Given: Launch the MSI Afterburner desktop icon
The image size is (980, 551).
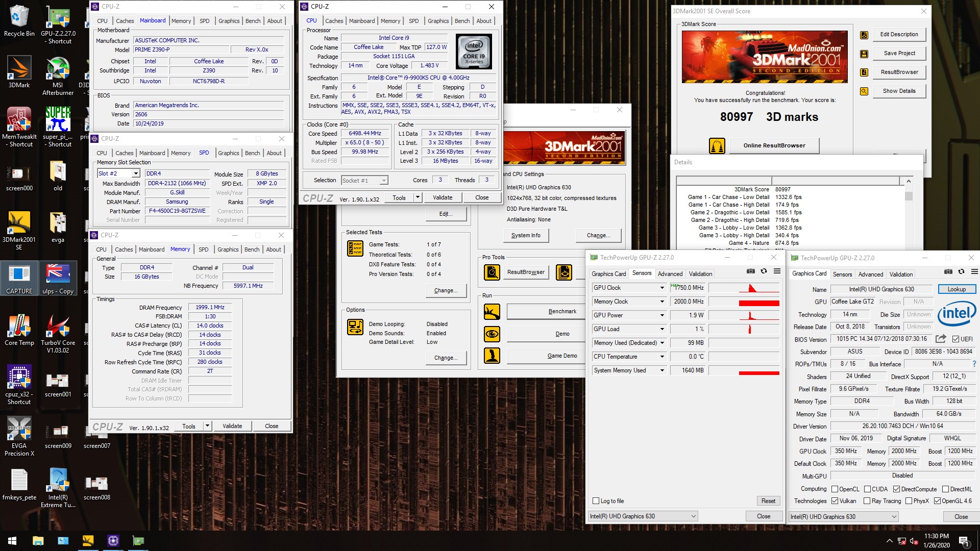Looking at the screenshot, I should tap(58, 76).
